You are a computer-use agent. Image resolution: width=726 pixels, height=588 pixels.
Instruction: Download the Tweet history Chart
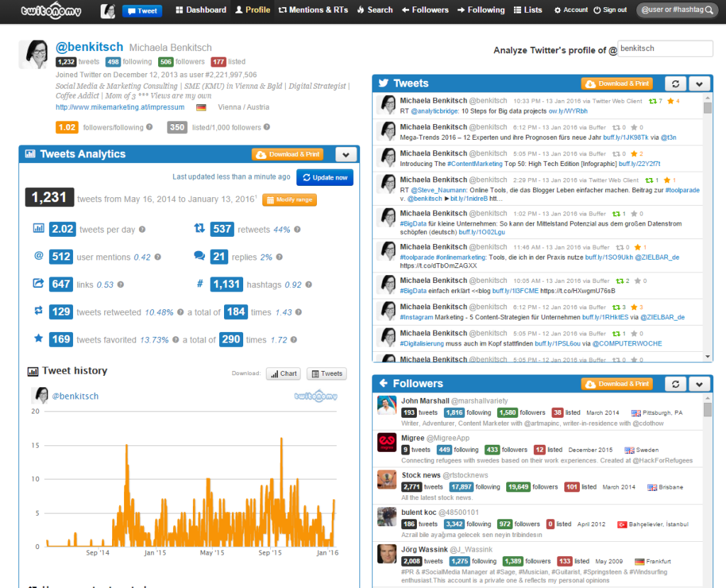284,374
